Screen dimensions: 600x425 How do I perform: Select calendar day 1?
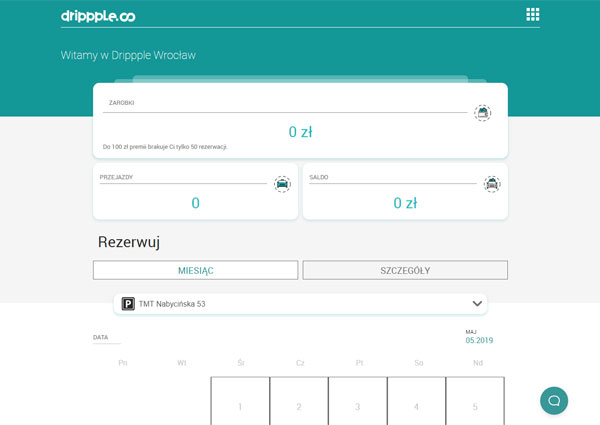240,406
